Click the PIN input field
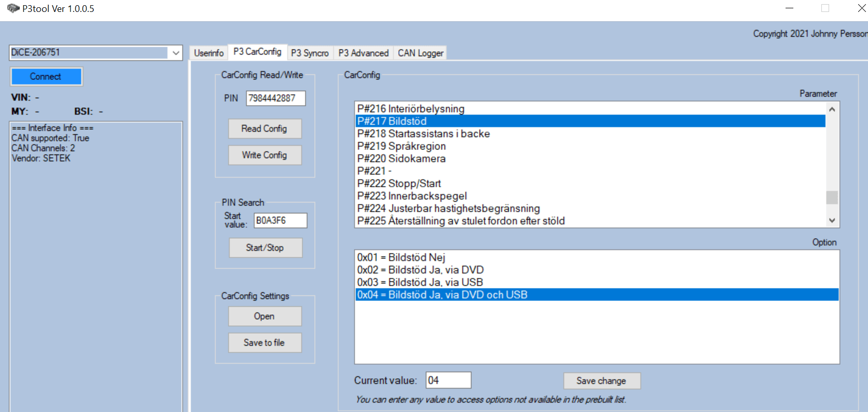868x412 pixels. coord(275,98)
